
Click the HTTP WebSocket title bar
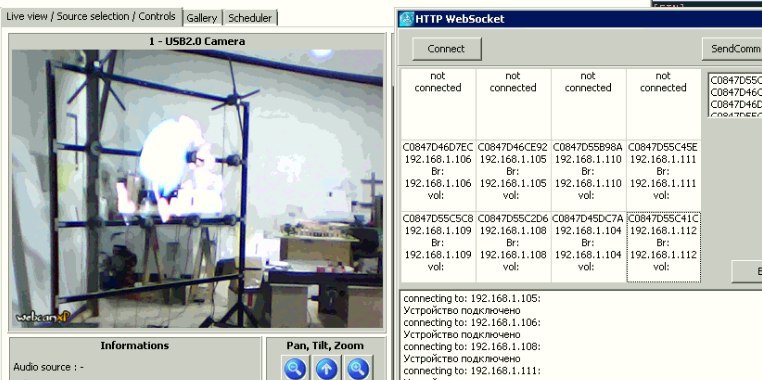click(x=579, y=19)
